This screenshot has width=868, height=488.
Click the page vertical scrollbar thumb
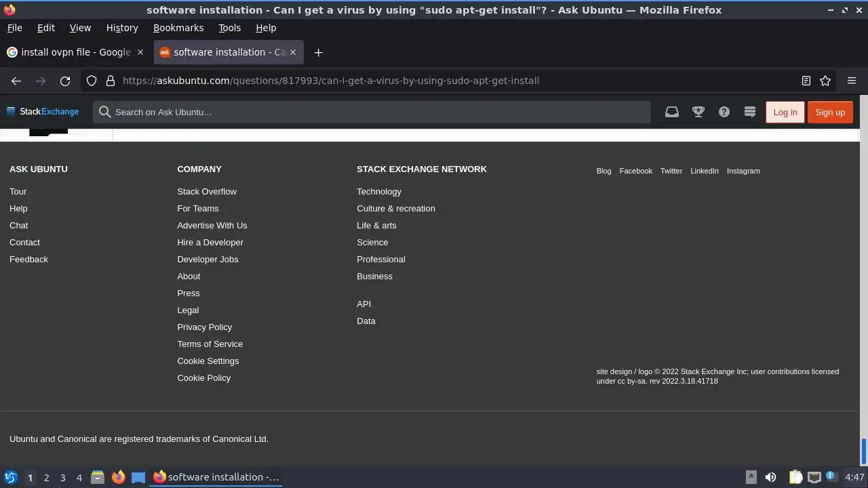(x=864, y=452)
